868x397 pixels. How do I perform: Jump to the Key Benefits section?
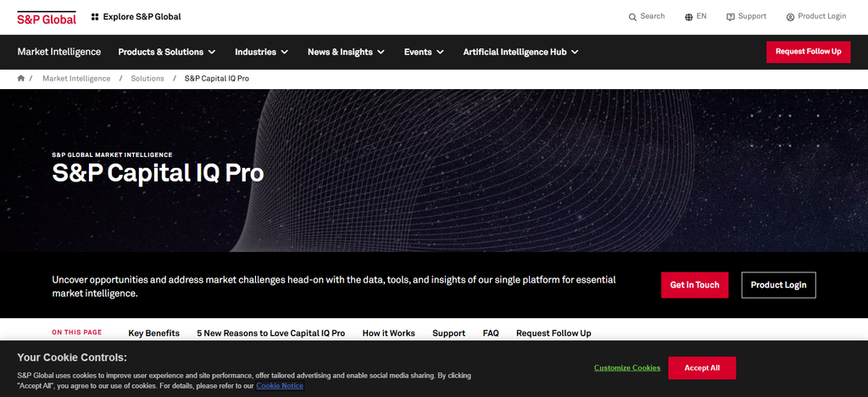tap(154, 333)
